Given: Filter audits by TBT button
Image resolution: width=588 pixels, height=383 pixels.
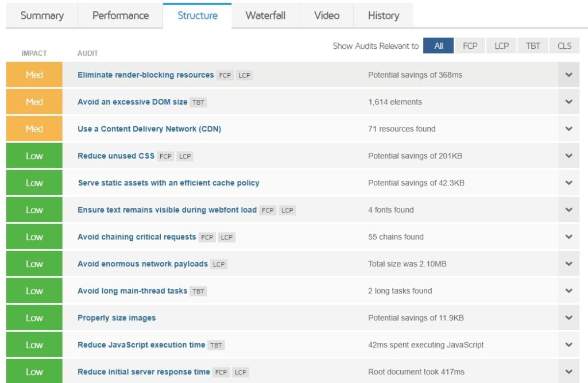Looking at the screenshot, I should (532, 46).
